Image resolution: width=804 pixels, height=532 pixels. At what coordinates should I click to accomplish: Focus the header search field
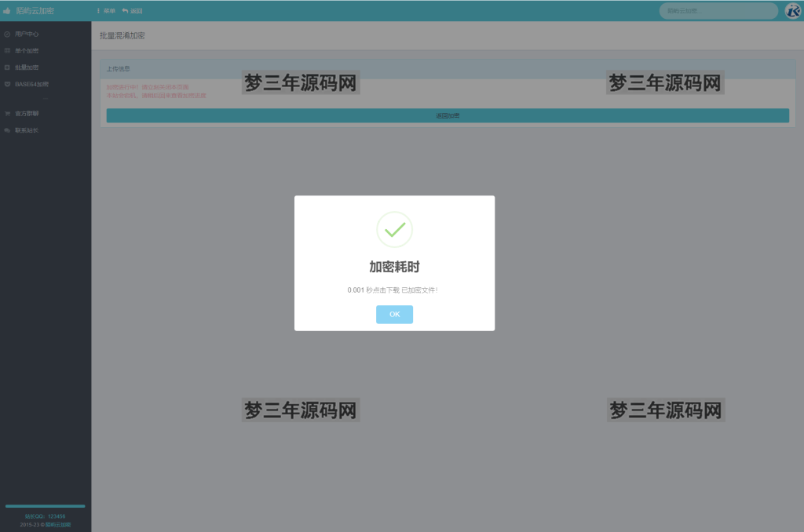point(718,11)
